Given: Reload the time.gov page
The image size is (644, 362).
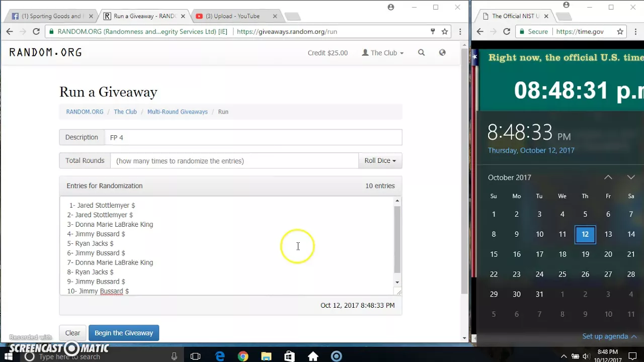Looking at the screenshot, I should click(507, 31).
